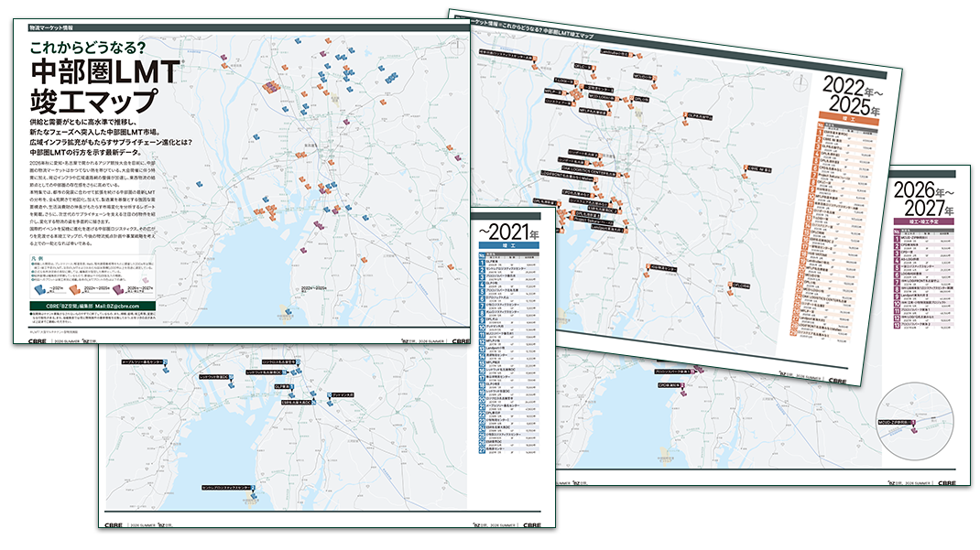Click the circular inset map on the 2026年~2027年 page

tap(916, 421)
